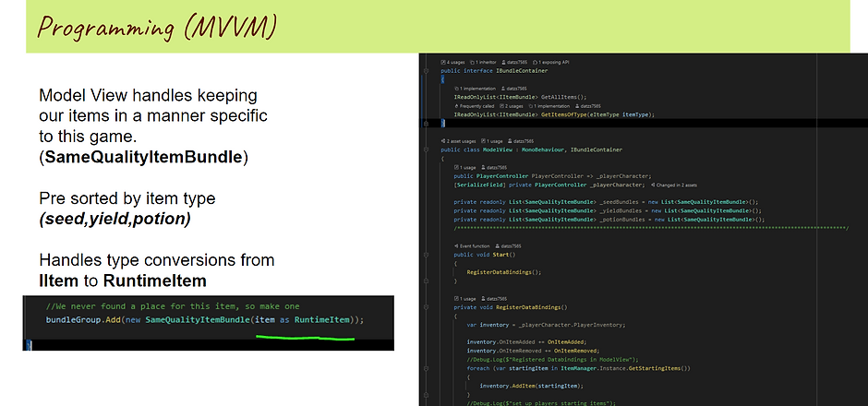This screenshot has height=406, width=868.
Task: Open the '2 usages' lens above GetItemsOfType
Action: pos(511,106)
